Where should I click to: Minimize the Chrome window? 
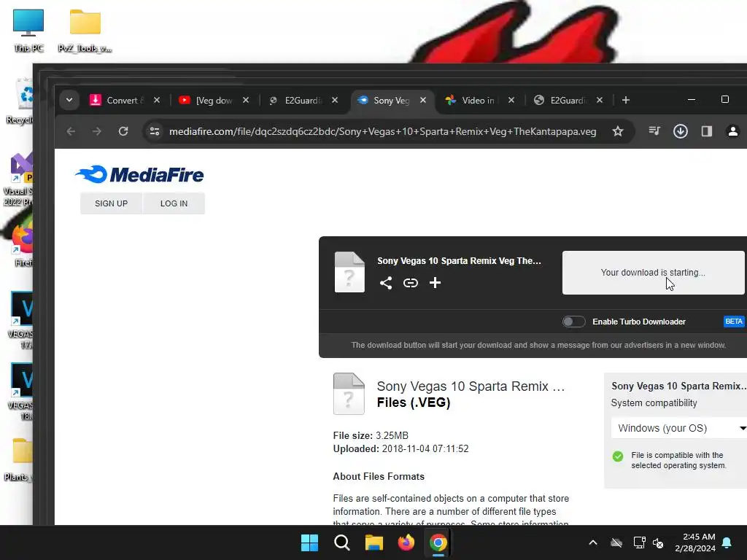click(692, 99)
